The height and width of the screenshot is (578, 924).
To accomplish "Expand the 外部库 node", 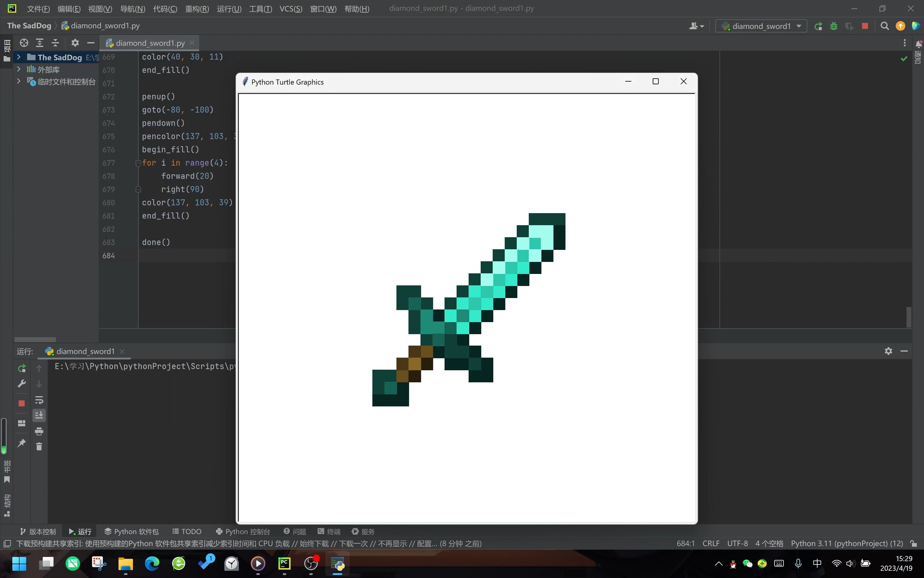I will coord(18,69).
